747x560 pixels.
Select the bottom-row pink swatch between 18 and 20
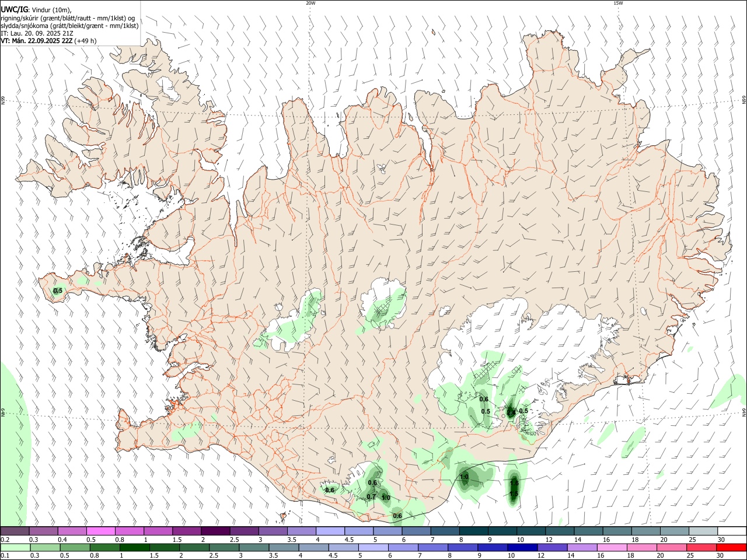click(643, 547)
